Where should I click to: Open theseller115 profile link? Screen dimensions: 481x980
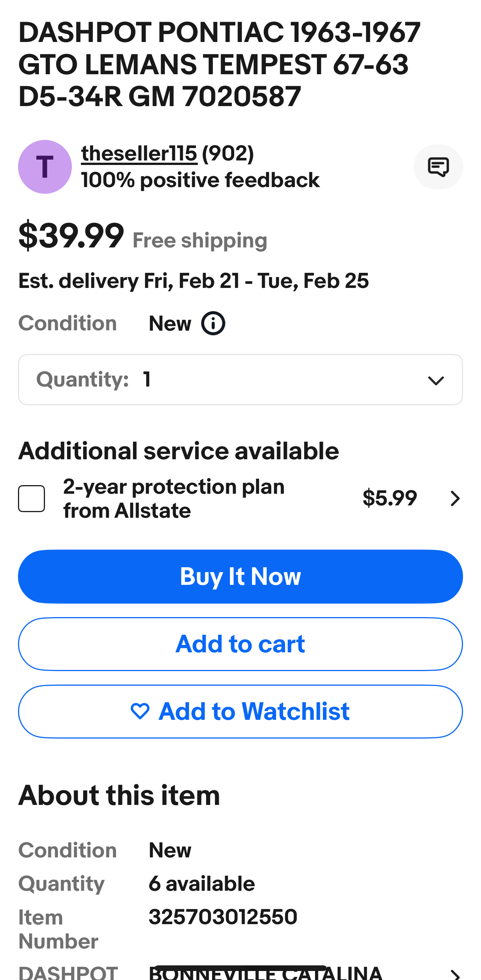139,154
